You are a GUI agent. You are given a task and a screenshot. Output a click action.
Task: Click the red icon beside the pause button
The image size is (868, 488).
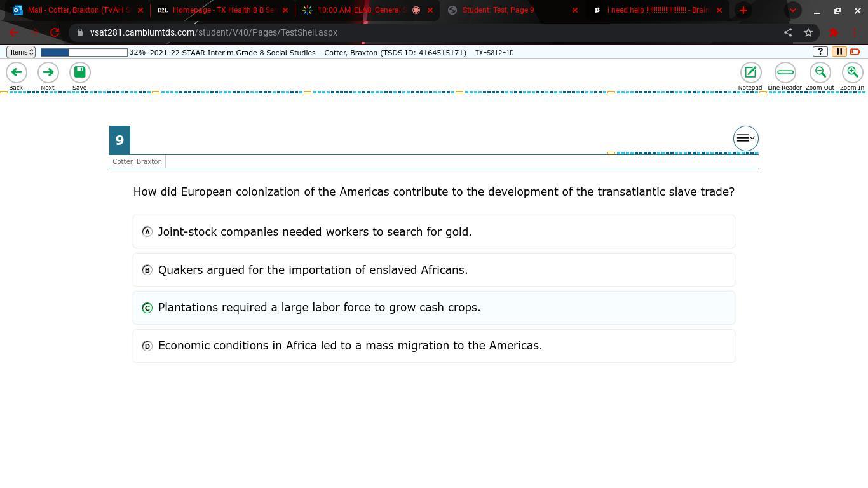click(855, 51)
